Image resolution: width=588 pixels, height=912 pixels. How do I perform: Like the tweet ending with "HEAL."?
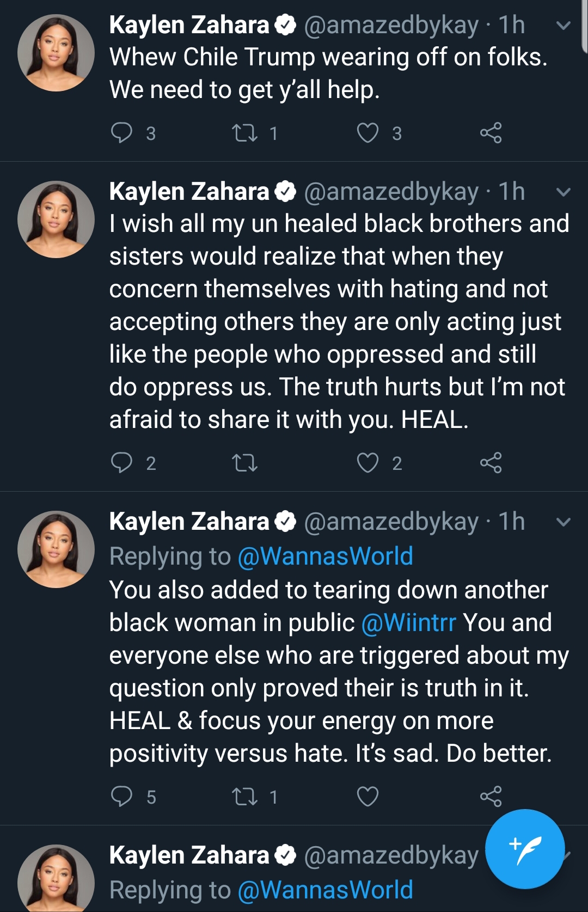(367, 463)
